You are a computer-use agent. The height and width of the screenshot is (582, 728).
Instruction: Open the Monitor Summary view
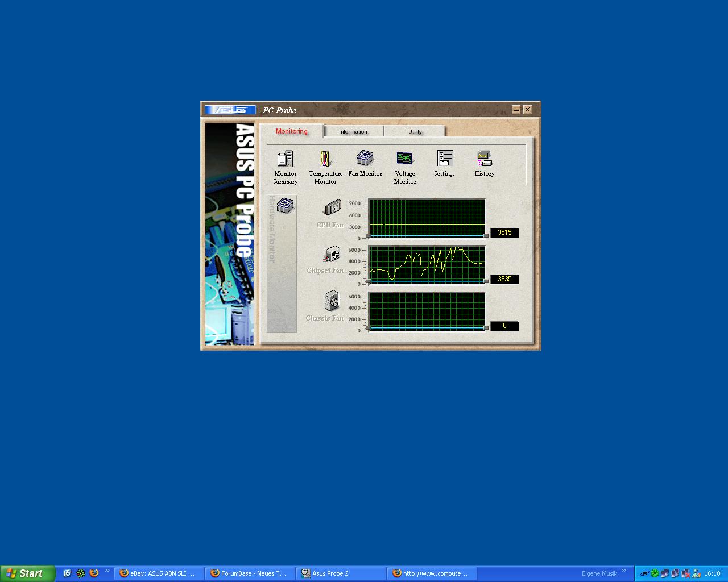pos(285,167)
